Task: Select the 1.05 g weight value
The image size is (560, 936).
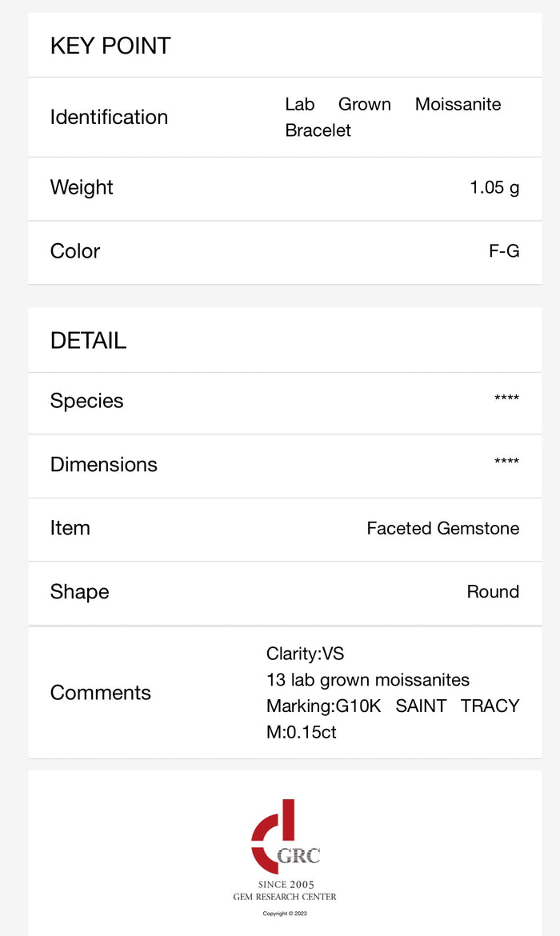Action: coord(494,187)
